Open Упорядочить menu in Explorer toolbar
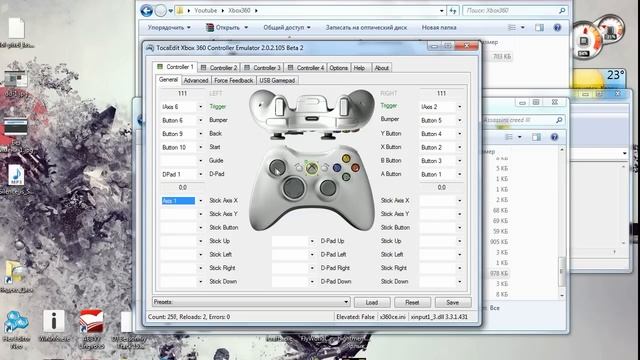This screenshot has height=360, width=640. pyautogui.click(x=169, y=27)
